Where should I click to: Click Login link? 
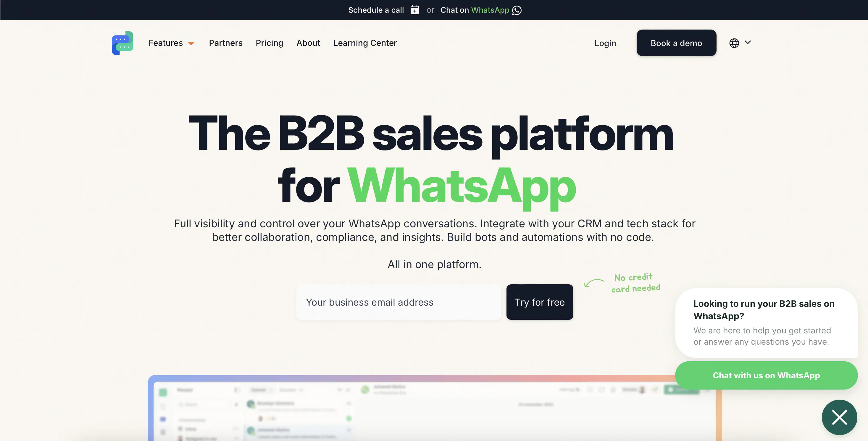tap(605, 43)
